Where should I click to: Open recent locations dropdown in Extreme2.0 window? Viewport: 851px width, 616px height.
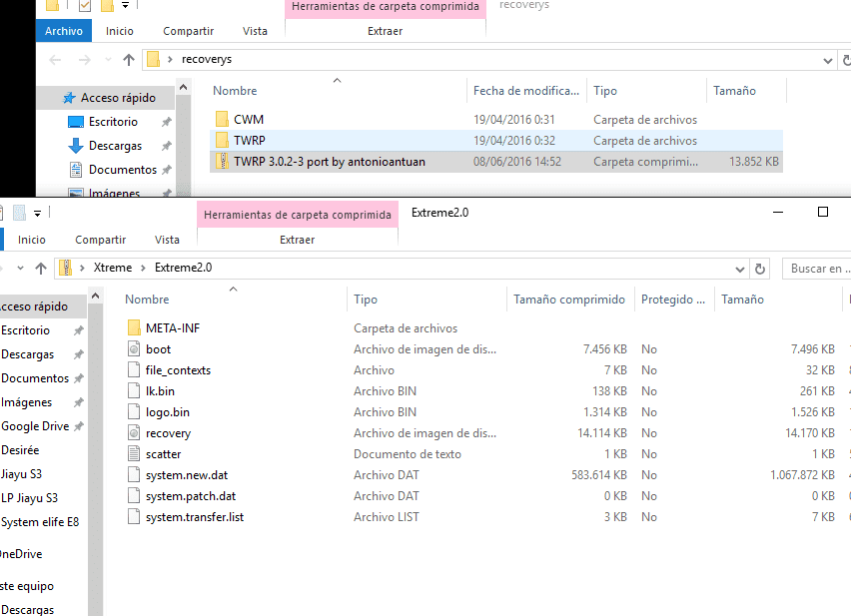(21, 269)
